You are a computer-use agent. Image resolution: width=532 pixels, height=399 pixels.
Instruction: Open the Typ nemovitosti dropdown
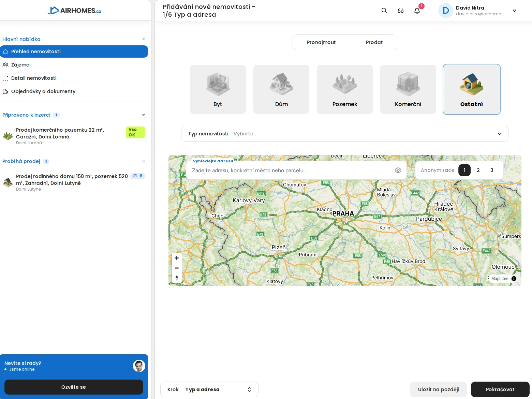344,134
